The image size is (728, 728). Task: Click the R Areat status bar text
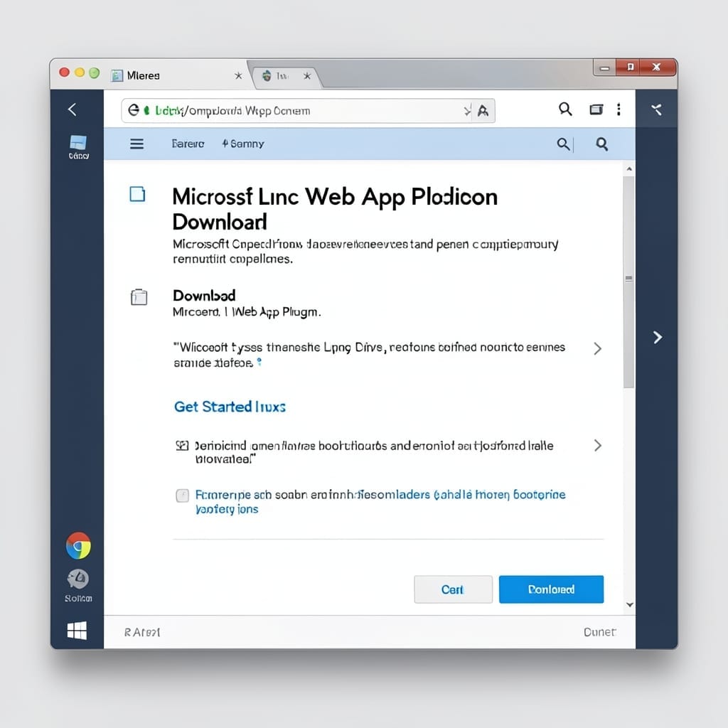[142, 632]
